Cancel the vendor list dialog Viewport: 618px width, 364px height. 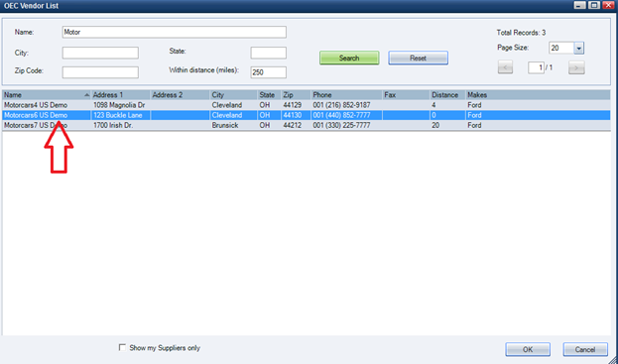click(585, 349)
